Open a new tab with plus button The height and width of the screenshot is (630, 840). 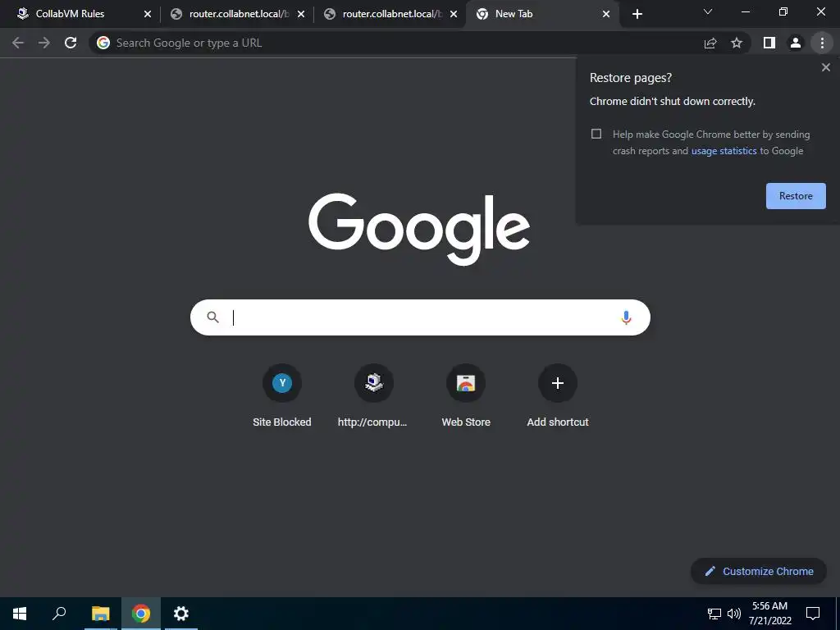tap(637, 14)
